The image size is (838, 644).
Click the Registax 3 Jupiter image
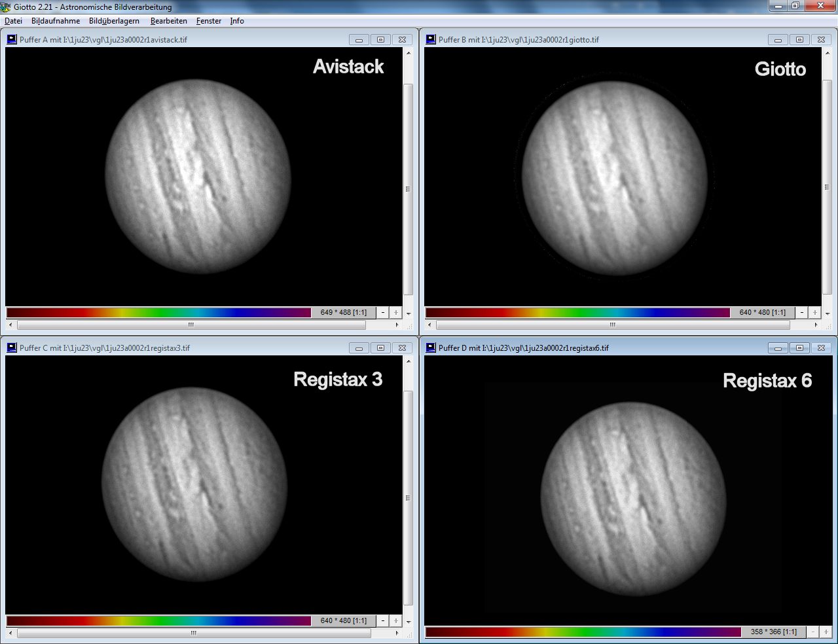click(x=194, y=484)
